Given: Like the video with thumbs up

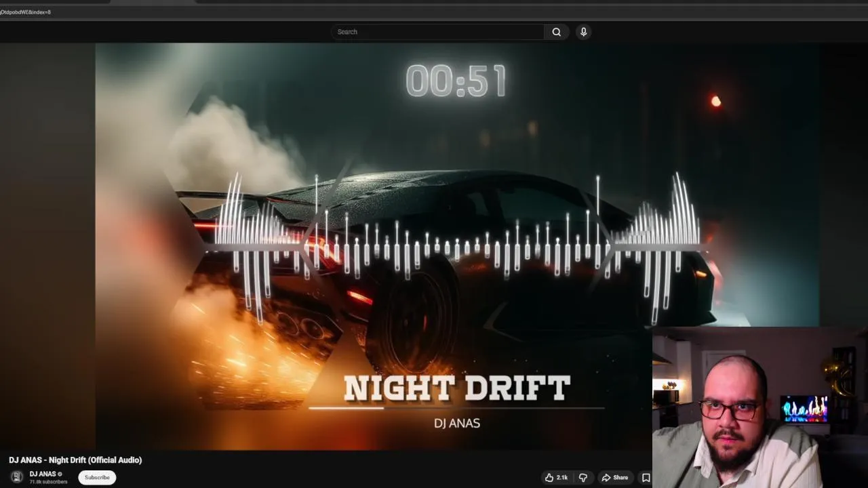Looking at the screenshot, I should tap(556, 478).
